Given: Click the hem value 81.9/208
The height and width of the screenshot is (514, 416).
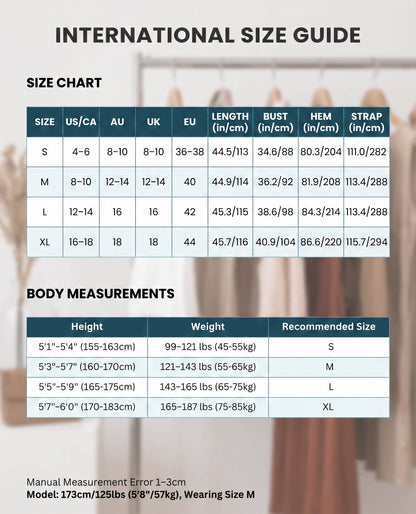Looking at the screenshot, I should (321, 182).
